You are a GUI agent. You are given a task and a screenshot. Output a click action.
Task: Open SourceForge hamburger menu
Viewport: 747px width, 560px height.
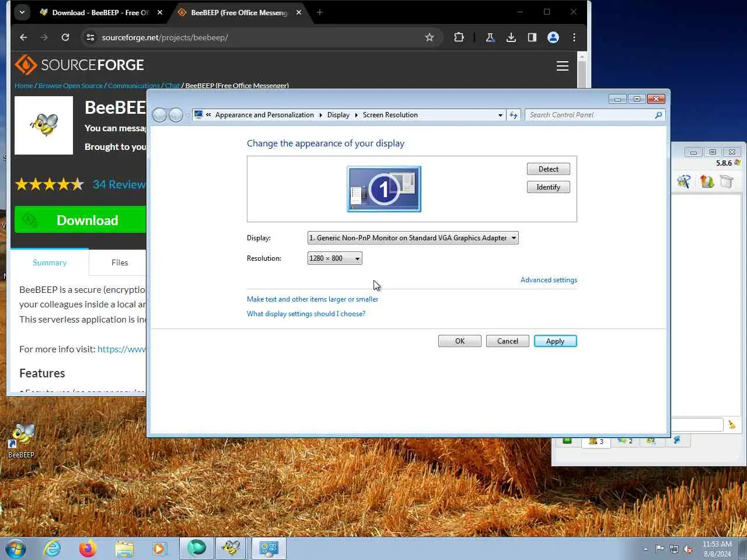point(563,66)
